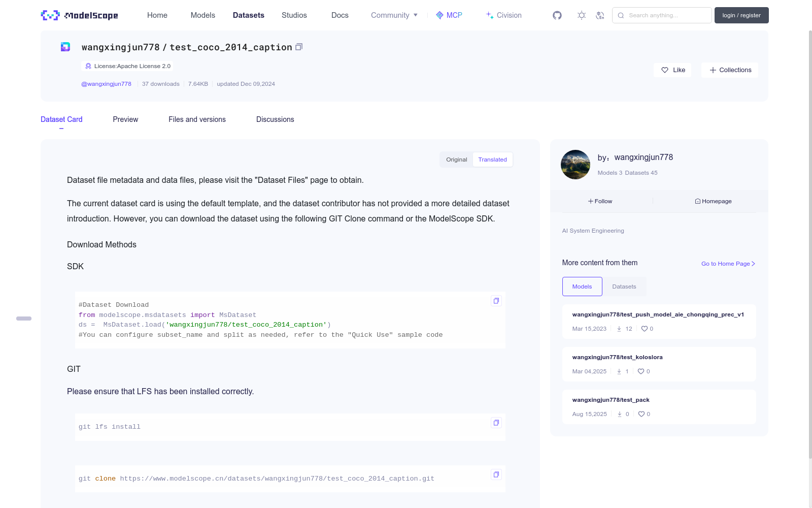Image resolution: width=812 pixels, height=508 pixels.
Task: Click the "Mar 15,2023" date text
Action: [x=589, y=329]
